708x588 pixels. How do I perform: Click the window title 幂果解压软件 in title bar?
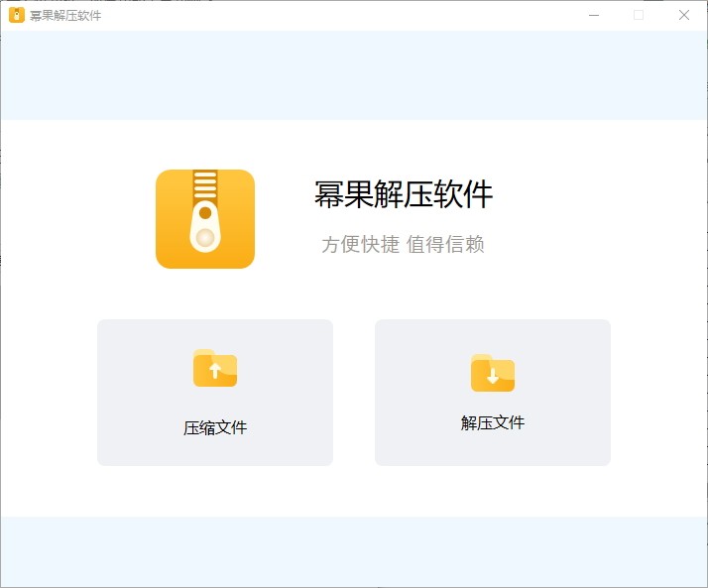pyautogui.click(x=65, y=15)
